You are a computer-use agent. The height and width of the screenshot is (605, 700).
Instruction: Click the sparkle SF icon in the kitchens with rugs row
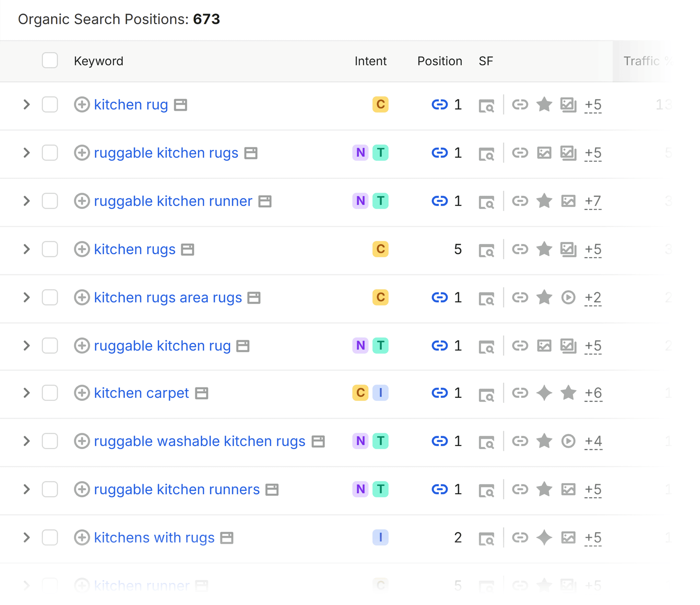[544, 538]
